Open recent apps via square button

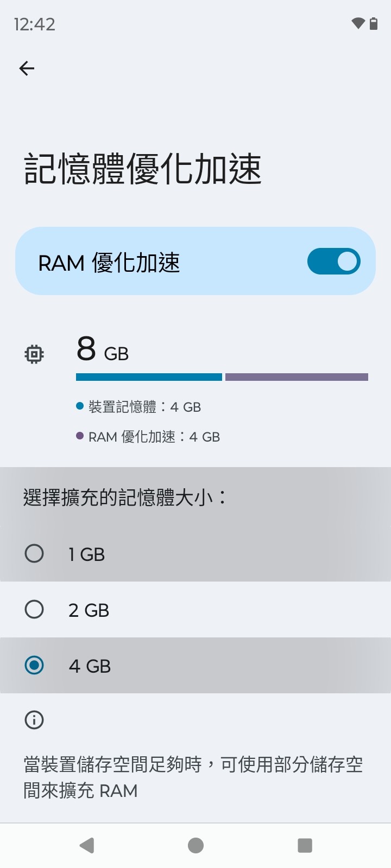(305, 845)
